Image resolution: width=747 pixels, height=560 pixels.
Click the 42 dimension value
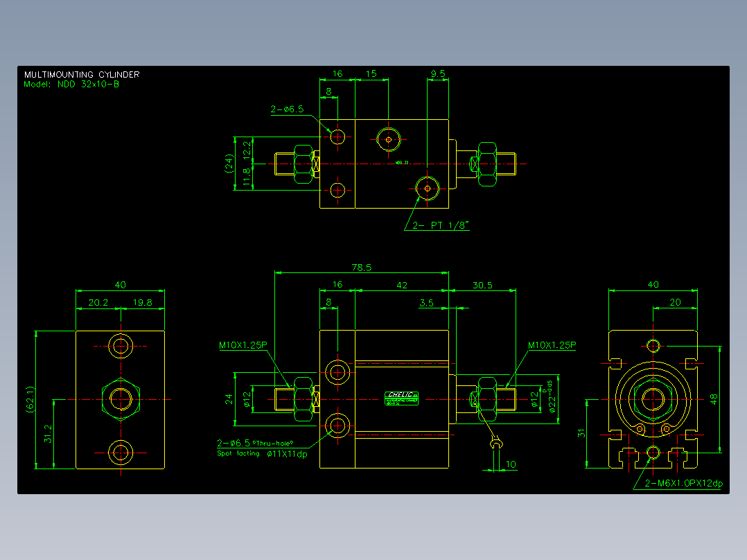(x=402, y=285)
